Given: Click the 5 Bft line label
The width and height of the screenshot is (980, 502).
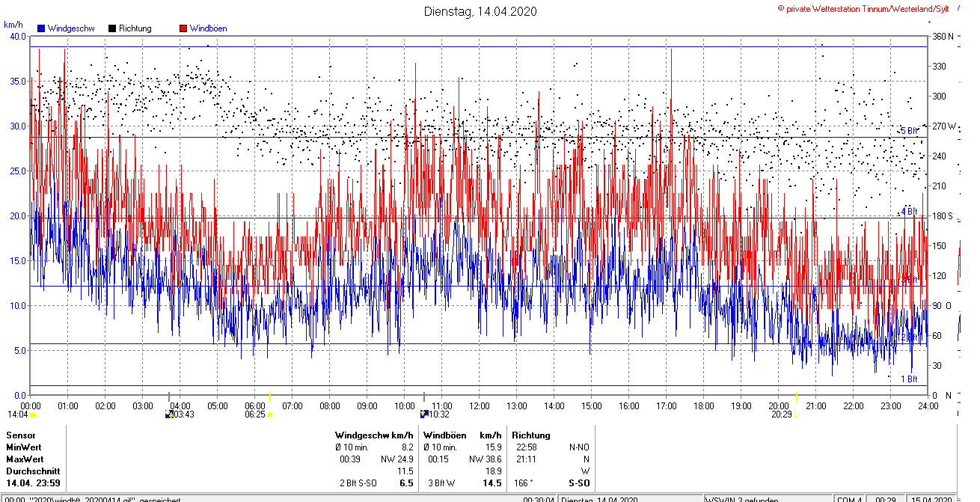Looking at the screenshot, I should [x=909, y=131].
